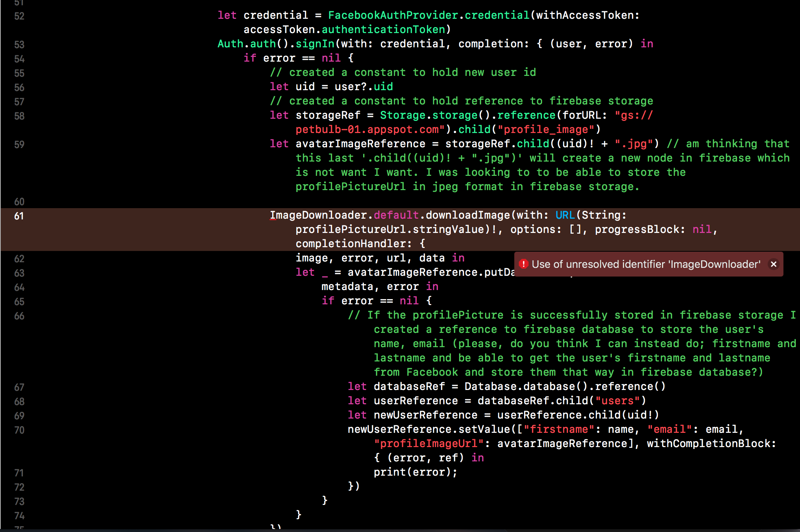Screen dimensions: 800x532
Task: Click the "users" string on line 68
Action: [617, 401]
